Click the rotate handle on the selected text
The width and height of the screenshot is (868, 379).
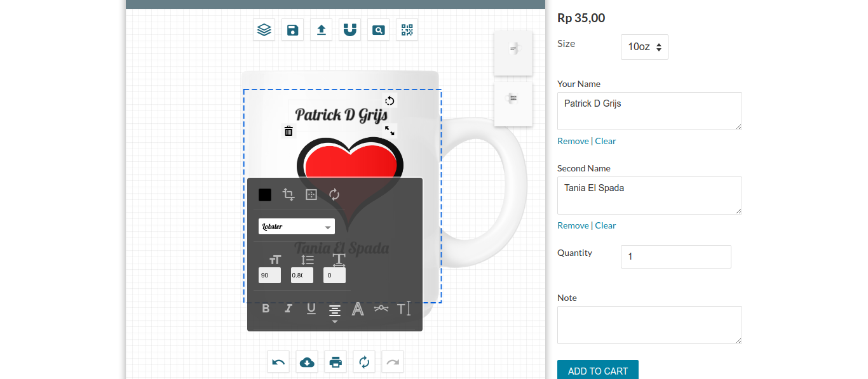[390, 100]
